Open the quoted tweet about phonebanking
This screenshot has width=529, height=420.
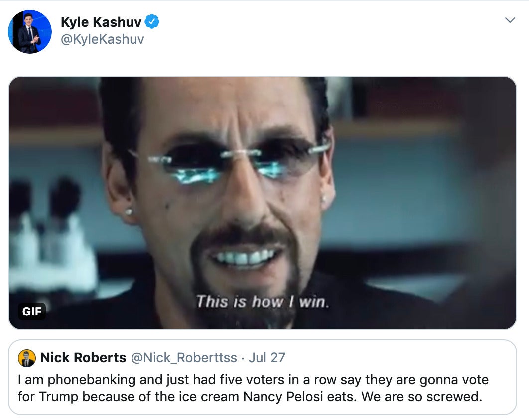(263, 377)
